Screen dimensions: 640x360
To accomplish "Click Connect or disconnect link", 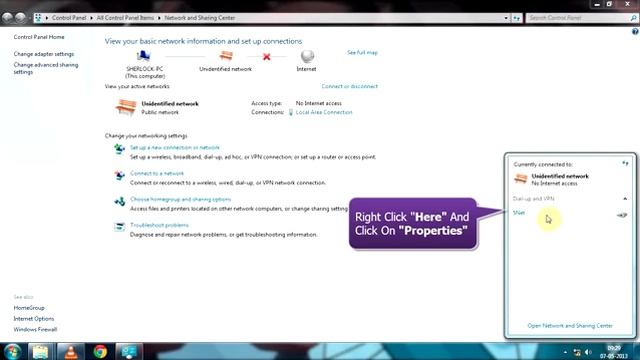I will [x=349, y=87].
